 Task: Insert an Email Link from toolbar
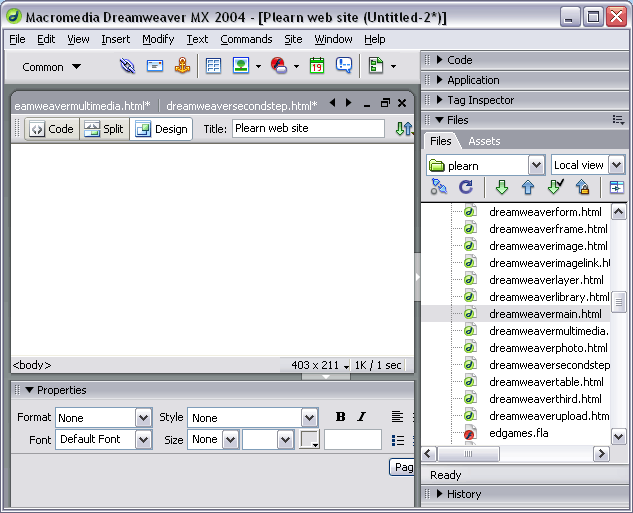tap(155, 66)
